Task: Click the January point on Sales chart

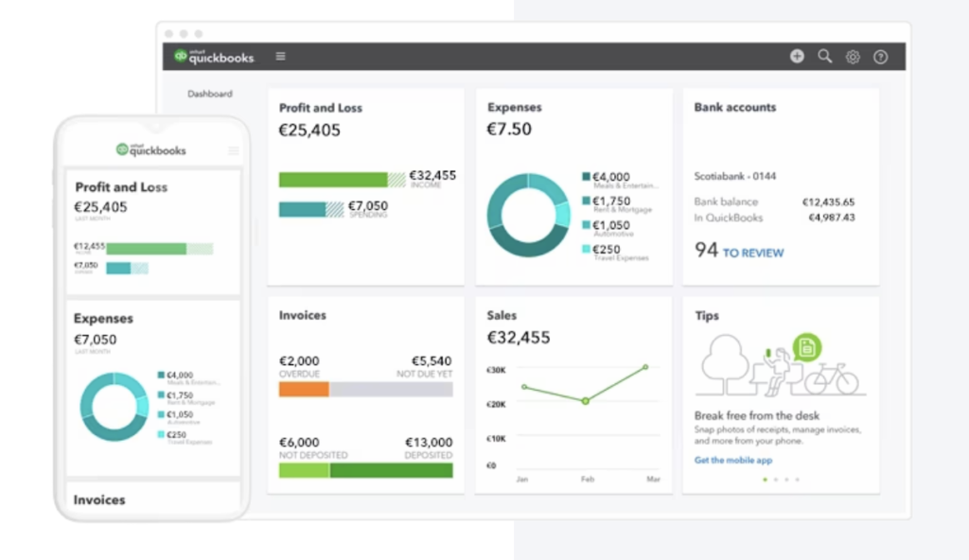Action: click(x=524, y=387)
